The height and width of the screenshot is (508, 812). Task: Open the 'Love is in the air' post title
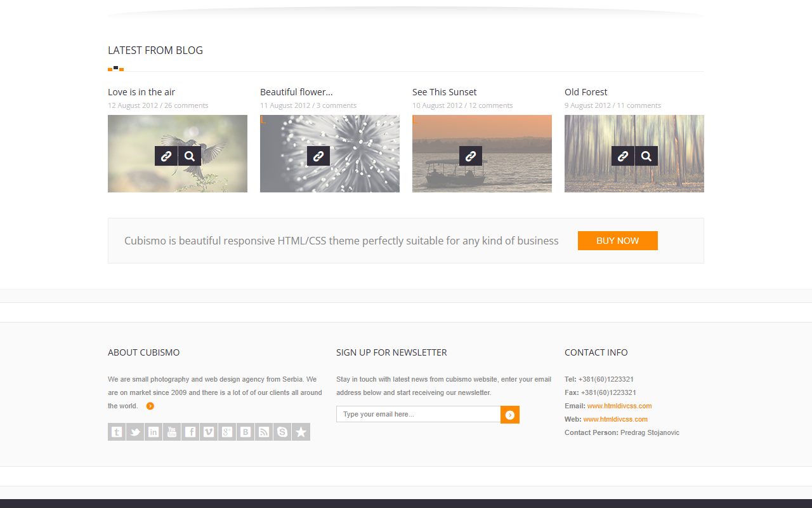[141, 92]
